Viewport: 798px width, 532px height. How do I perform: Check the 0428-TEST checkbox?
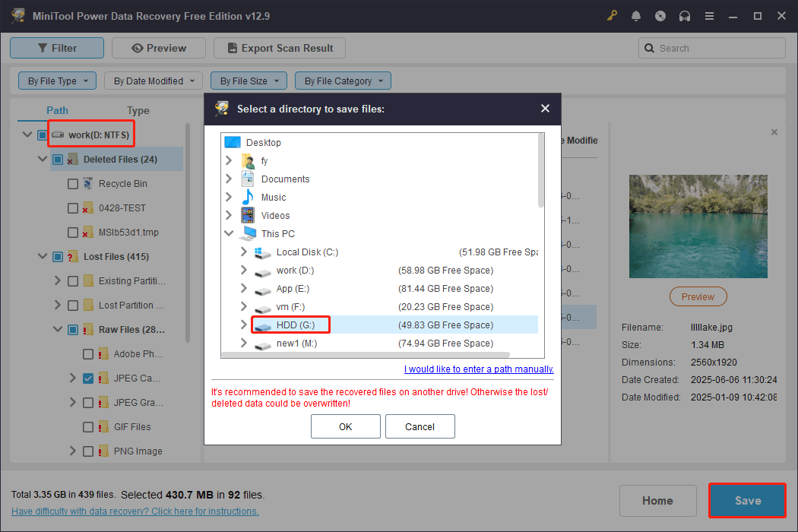73,208
